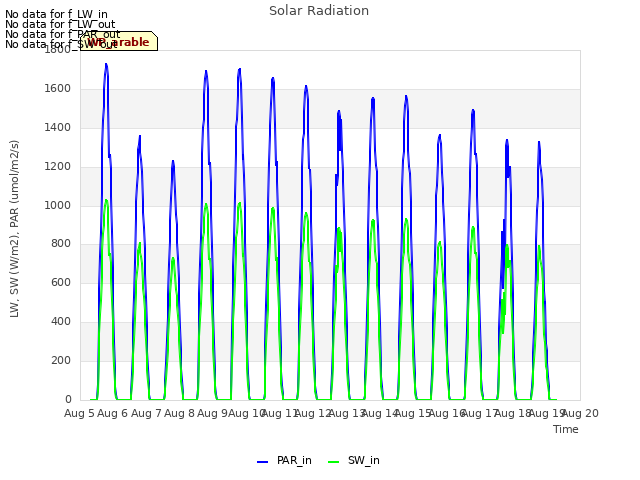Click the 'No data for f_LW_out' message
This screenshot has height=480, width=640.
point(60,24)
